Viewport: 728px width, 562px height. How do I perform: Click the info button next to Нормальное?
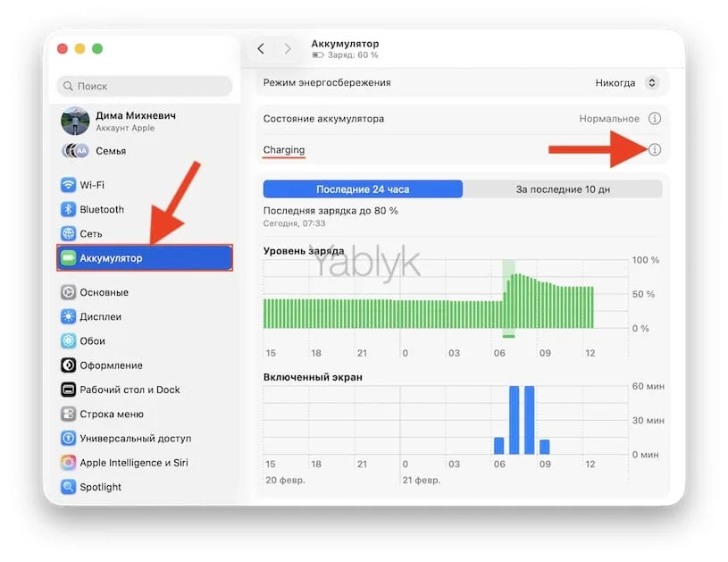655,118
